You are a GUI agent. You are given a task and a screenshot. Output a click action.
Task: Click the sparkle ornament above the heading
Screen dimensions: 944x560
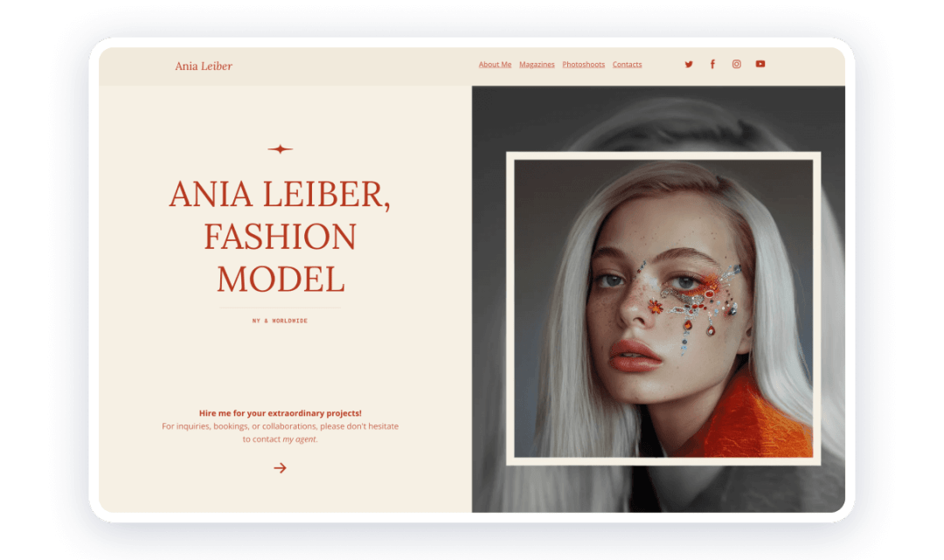[280, 149]
